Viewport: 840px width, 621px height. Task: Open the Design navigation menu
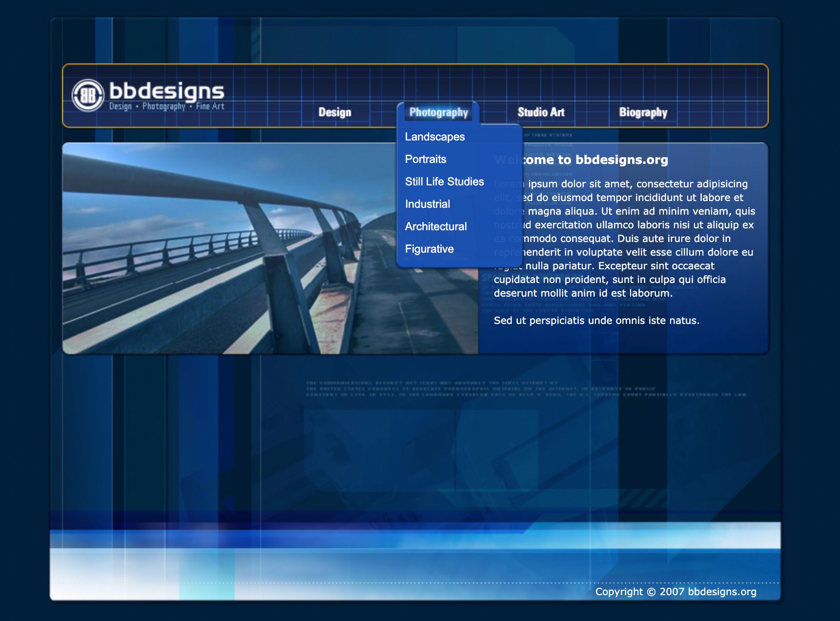click(x=335, y=112)
